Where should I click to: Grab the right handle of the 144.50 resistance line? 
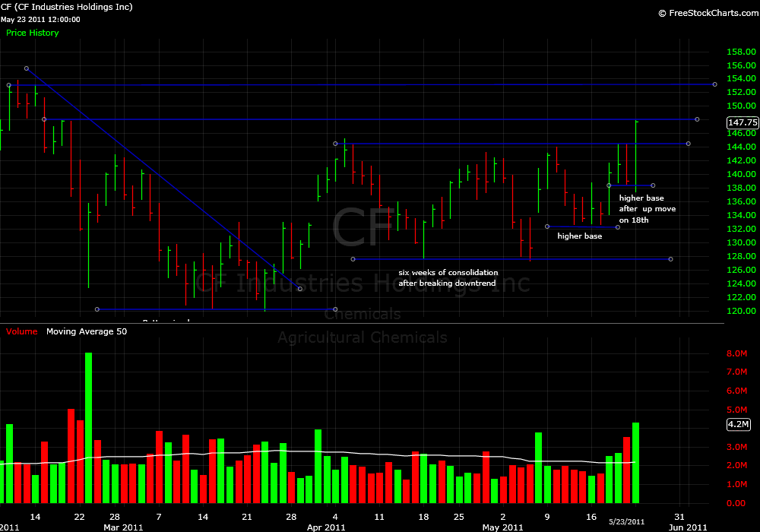pos(689,144)
